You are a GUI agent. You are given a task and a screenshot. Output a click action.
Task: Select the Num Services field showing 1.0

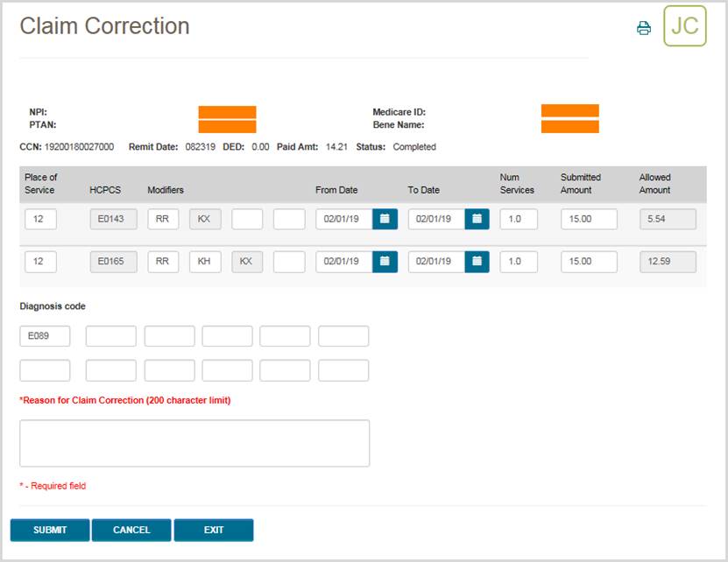516,219
